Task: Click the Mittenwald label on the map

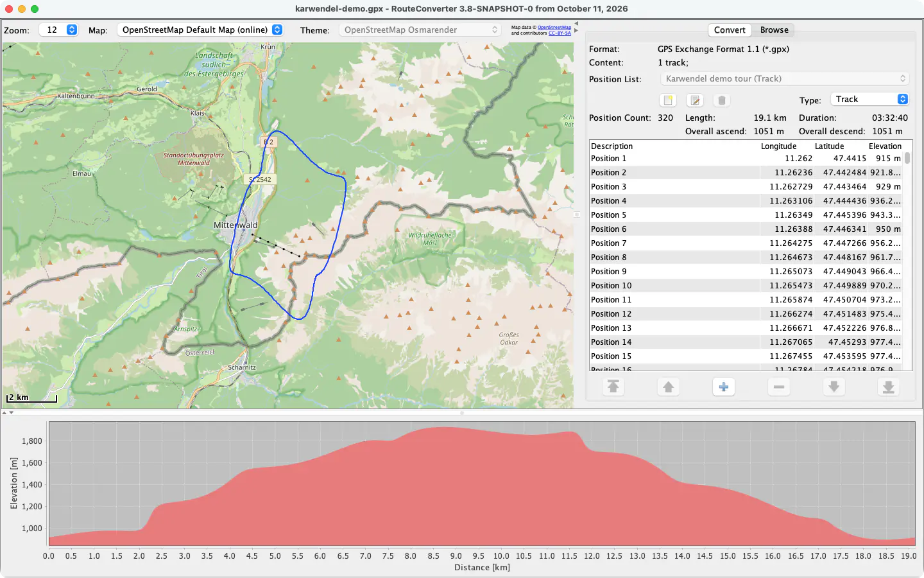Action: (x=235, y=225)
